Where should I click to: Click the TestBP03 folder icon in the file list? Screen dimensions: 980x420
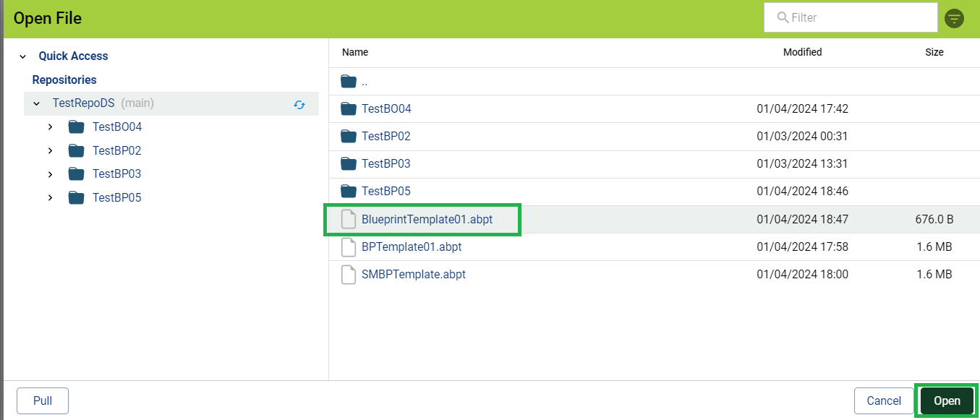349,164
